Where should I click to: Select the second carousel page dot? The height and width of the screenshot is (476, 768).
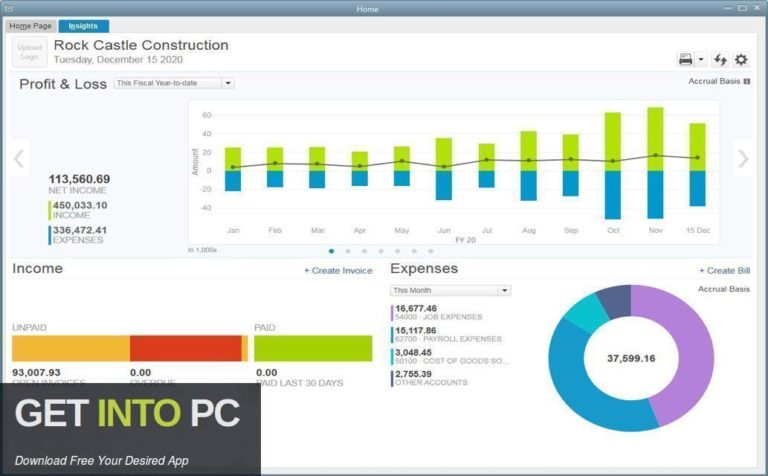[348, 251]
